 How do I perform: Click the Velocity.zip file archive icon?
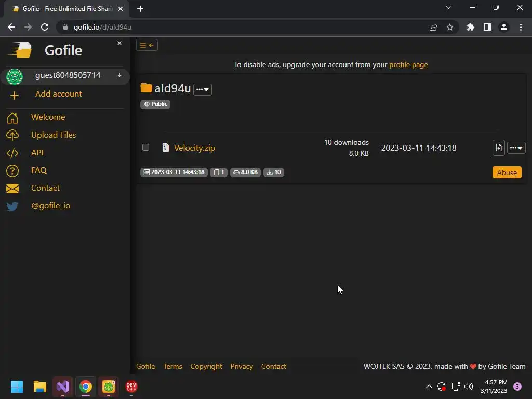166,148
